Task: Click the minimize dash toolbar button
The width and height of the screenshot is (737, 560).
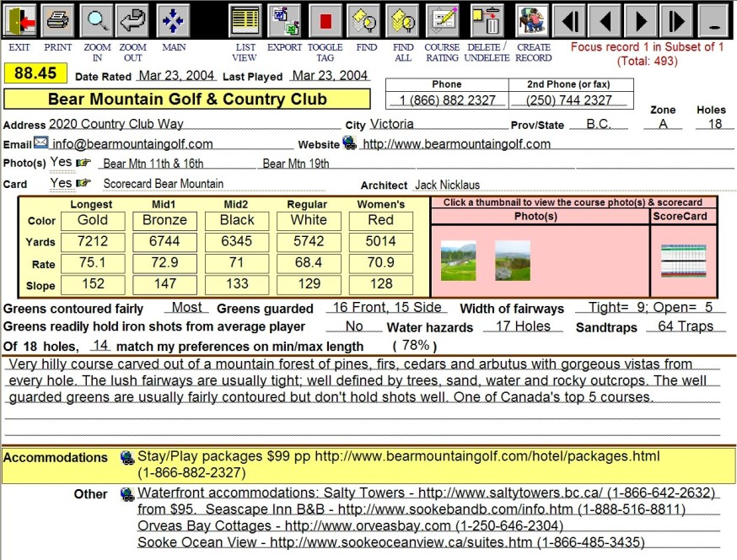Action: click(x=714, y=21)
